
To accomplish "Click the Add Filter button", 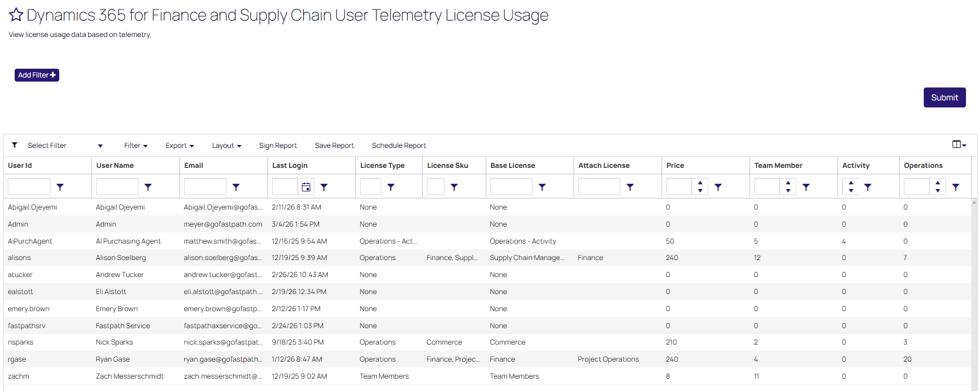I will click(37, 75).
